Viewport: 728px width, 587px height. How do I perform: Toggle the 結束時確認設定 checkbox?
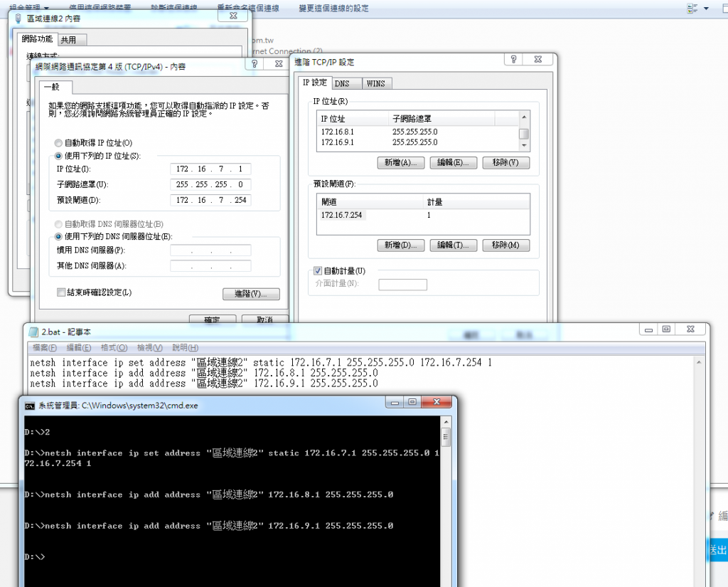tap(61, 292)
